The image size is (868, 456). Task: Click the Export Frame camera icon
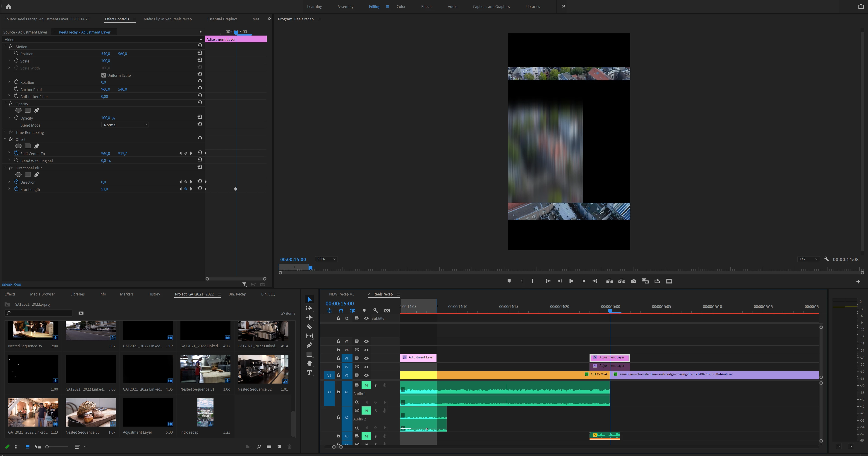click(633, 281)
